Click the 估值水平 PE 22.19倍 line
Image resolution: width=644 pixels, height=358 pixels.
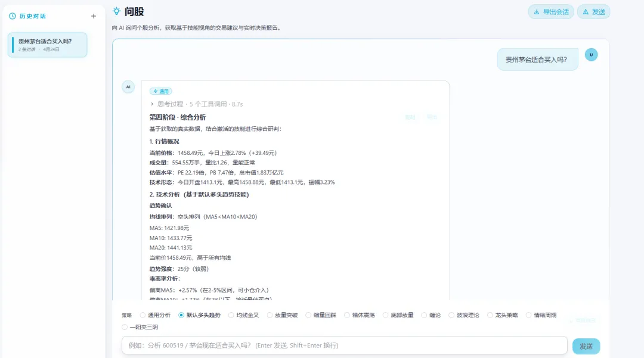tap(216, 172)
